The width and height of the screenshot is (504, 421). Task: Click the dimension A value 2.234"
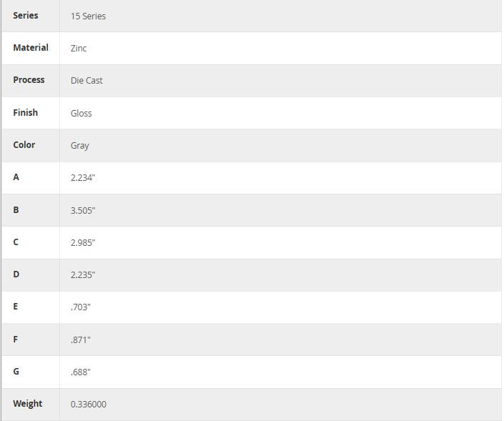click(x=83, y=177)
